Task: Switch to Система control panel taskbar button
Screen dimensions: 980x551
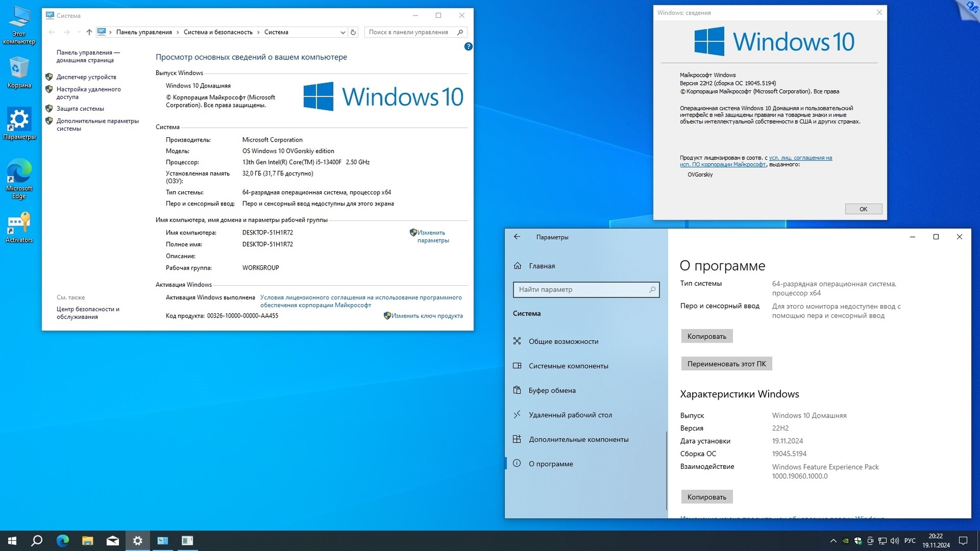Action: [x=162, y=541]
